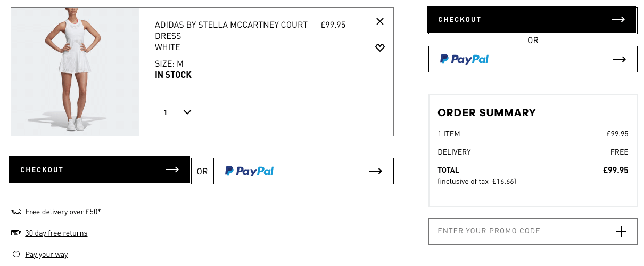
Task: Click the arrow on the top Checkout button
Action: [x=618, y=20]
